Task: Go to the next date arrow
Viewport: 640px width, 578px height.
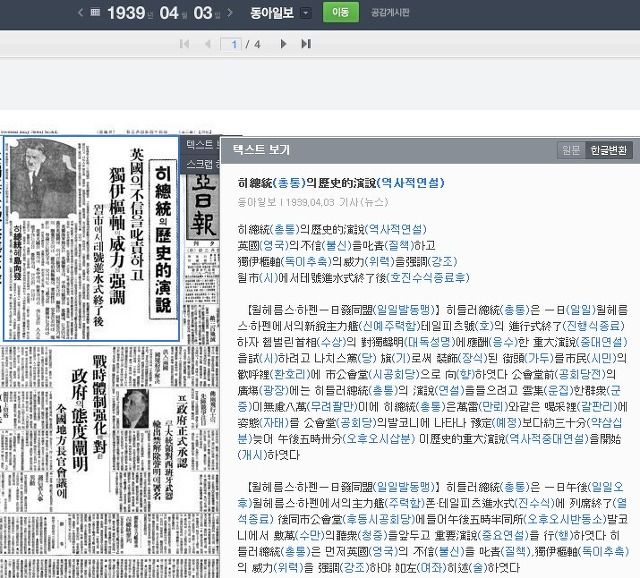Action: click(230, 13)
